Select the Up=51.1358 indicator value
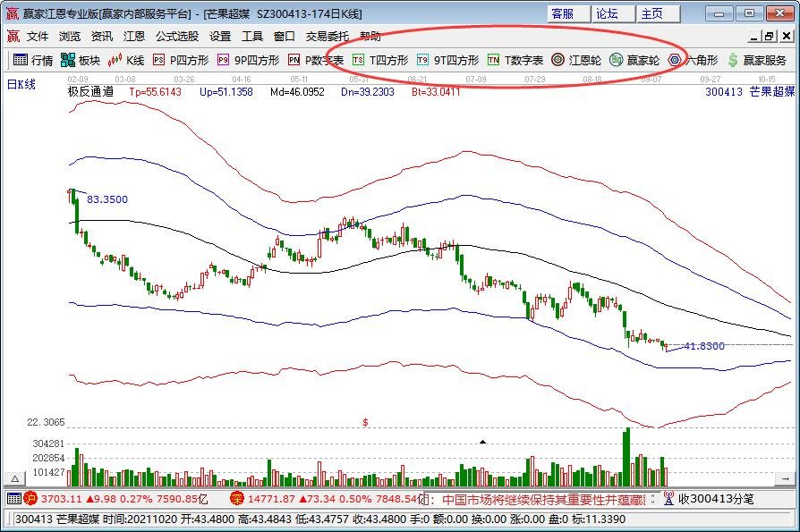Image resolution: width=800 pixels, height=532 pixels. 226,92
